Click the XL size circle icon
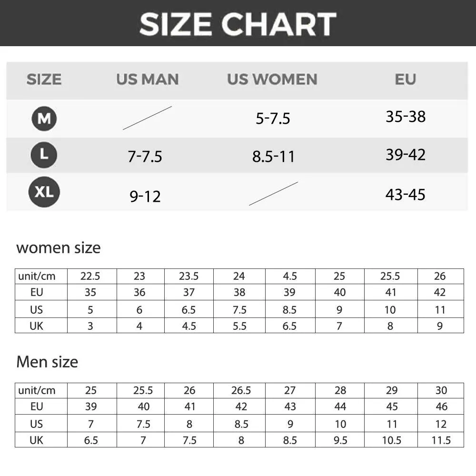Image resolution: width=476 pixels, height=476 pixels. 44,192
